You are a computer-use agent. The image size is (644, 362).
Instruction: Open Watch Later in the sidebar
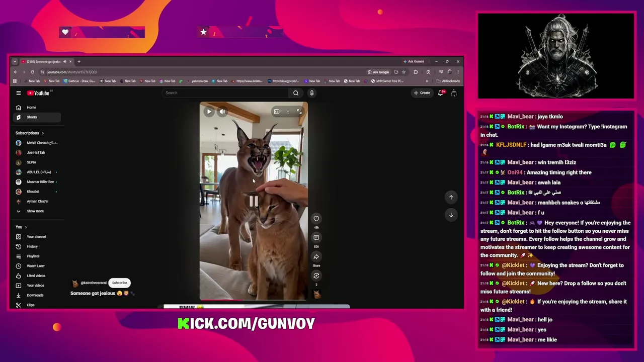point(37,266)
